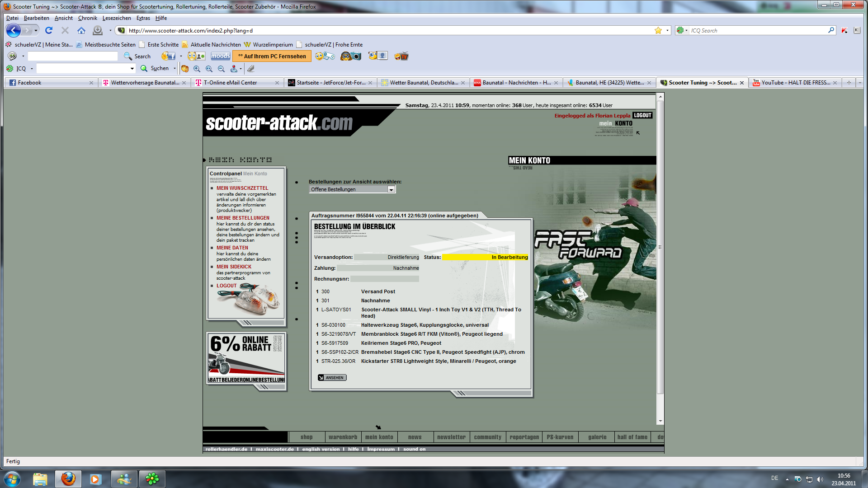
Task: Open MEIN WUNSCHZETTEL in Controlpanel
Action: 242,188
